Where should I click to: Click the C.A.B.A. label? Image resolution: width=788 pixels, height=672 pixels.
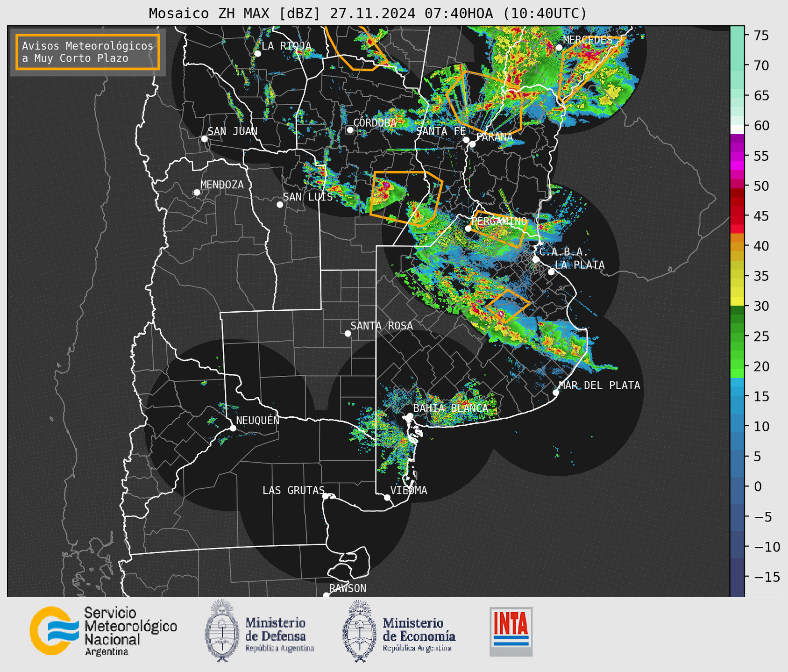tap(564, 251)
